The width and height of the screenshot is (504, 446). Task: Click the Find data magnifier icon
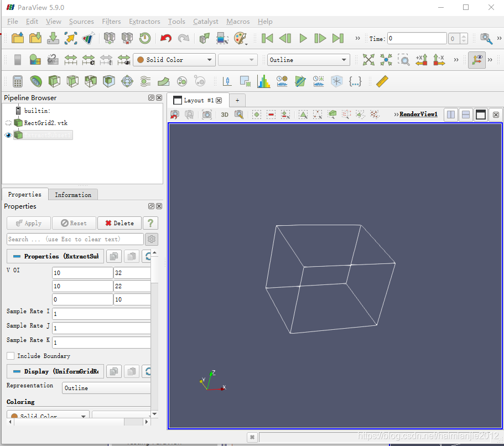(486, 39)
